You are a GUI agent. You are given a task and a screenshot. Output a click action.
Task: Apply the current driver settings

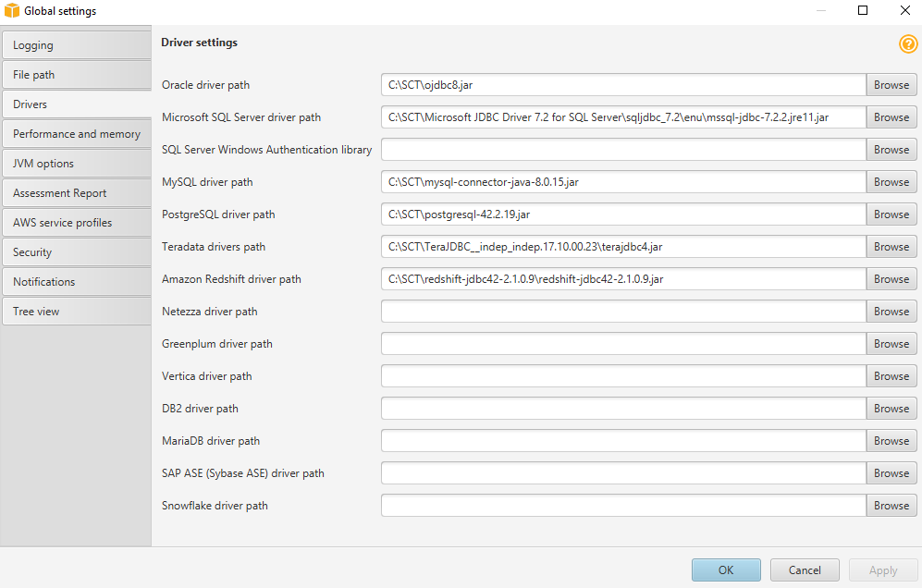883,570
